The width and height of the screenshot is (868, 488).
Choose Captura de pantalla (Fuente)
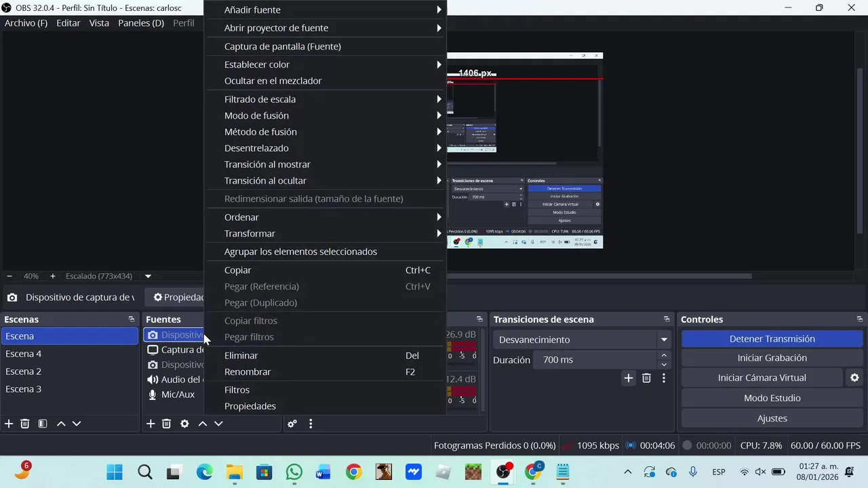coord(325,46)
